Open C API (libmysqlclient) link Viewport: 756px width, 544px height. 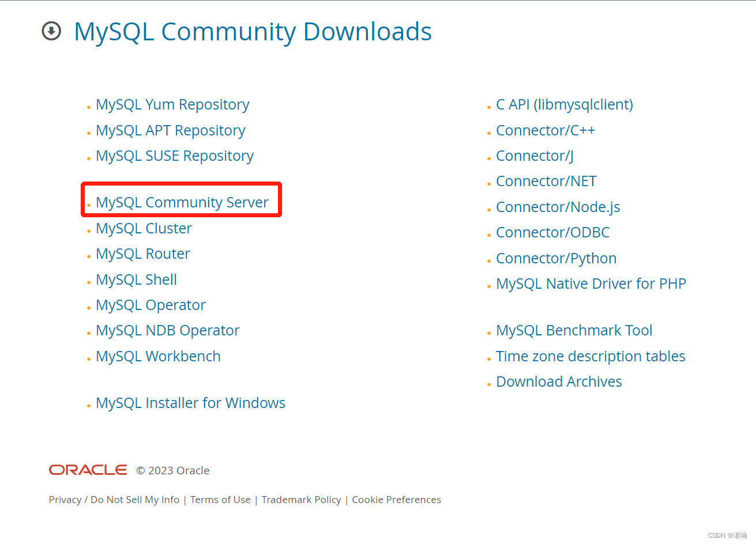(x=565, y=105)
